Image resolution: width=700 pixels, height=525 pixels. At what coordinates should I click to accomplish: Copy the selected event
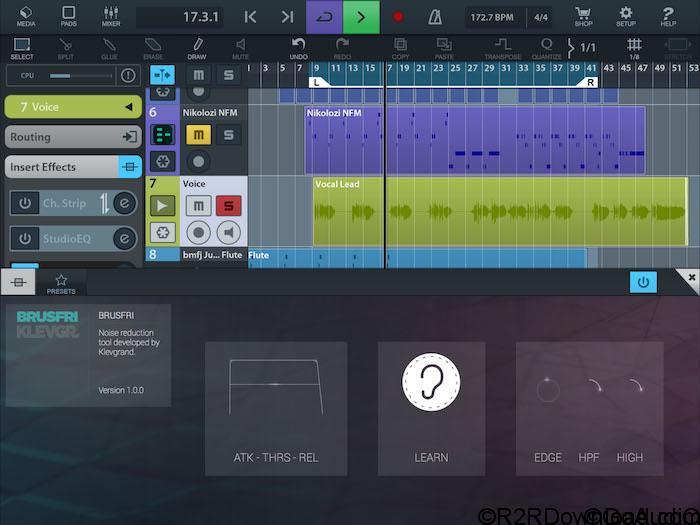coord(400,49)
